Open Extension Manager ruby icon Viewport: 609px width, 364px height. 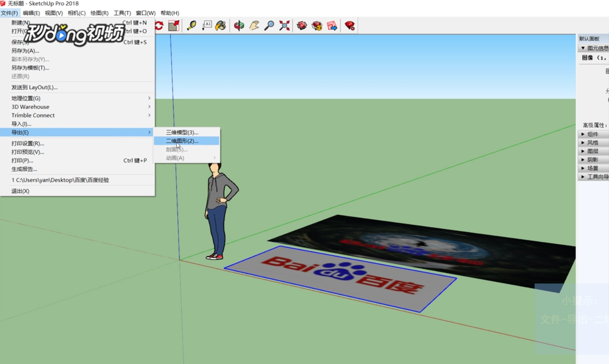(x=350, y=26)
